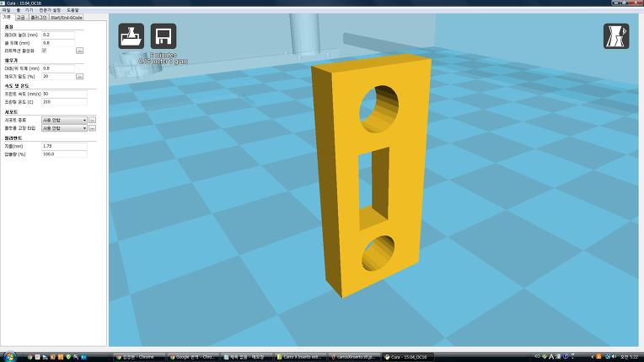Open the 전문가 설정 menu

pos(50,9)
